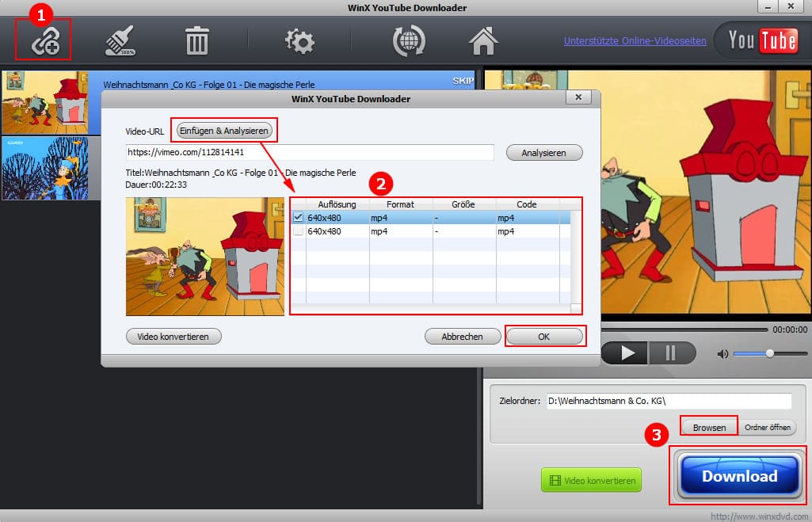The image size is (812, 522).
Task: Uncheck the first 640x480 mp4 row checkbox
Action: pyautogui.click(x=299, y=218)
